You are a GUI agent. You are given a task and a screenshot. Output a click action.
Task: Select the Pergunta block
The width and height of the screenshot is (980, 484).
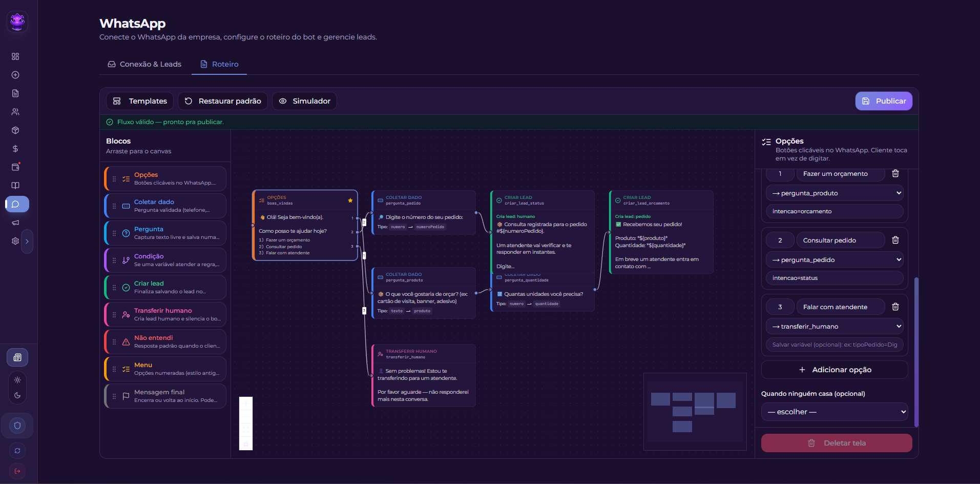[165, 233]
